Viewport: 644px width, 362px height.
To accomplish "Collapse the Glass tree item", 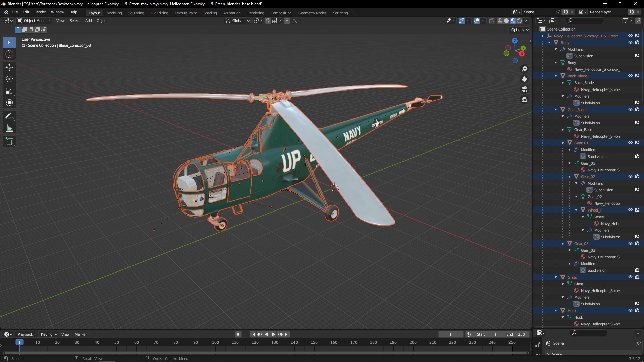I will point(556,277).
